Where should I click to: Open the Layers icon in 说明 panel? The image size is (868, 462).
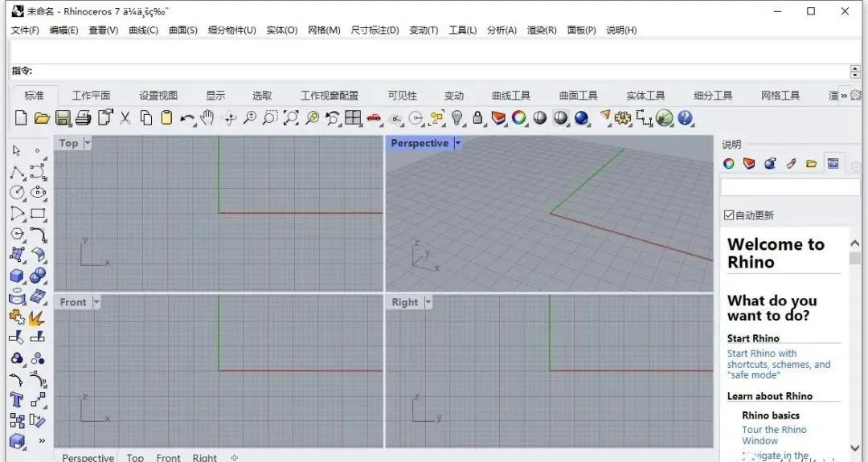(x=749, y=163)
